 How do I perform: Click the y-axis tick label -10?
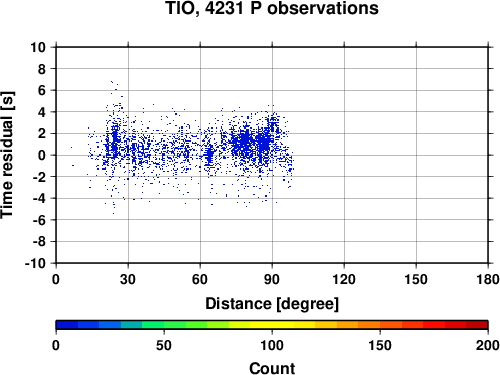coord(35,263)
